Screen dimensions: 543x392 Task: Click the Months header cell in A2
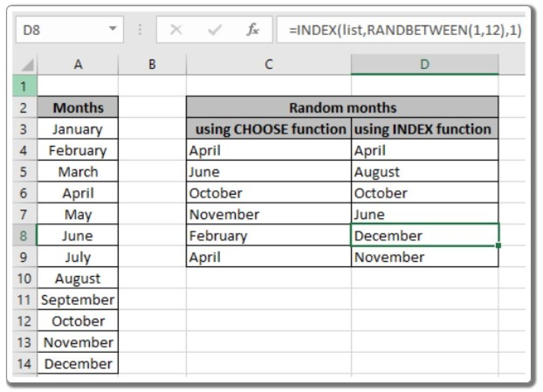(x=78, y=107)
